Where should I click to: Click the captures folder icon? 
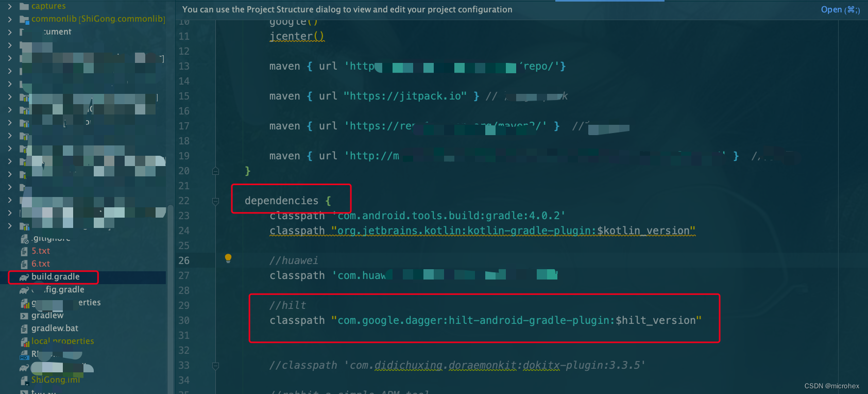[x=24, y=6]
